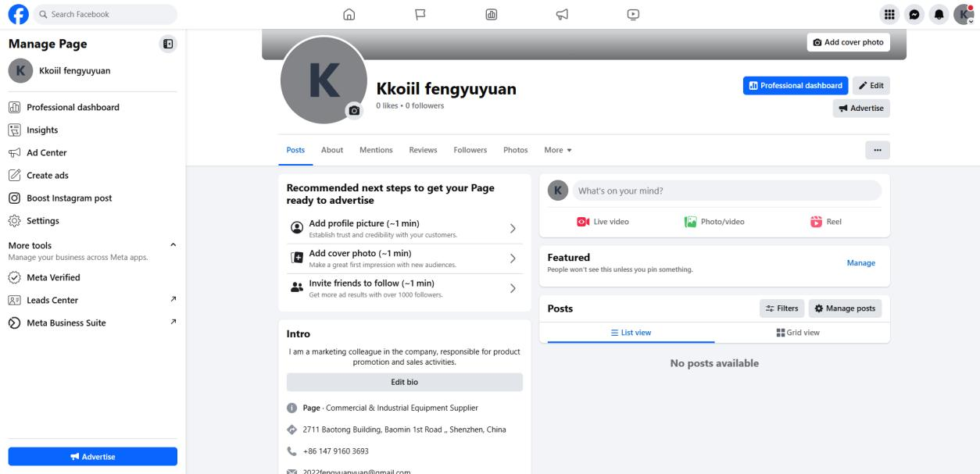
Task: Click the Commercial & Industrial Equipment Supplier category
Action: pos(402,408)
